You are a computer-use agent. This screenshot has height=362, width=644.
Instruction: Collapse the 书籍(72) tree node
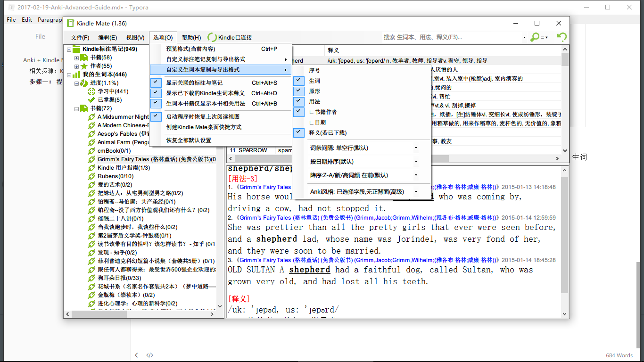[76, 108]
